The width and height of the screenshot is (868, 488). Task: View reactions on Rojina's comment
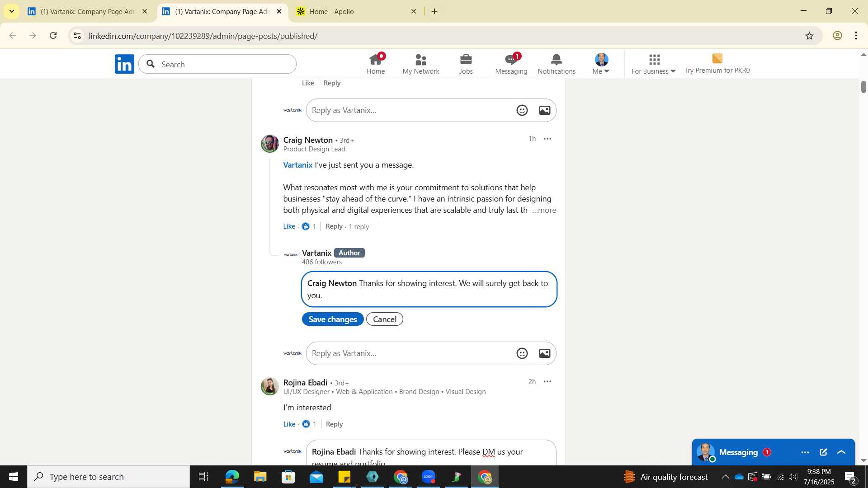point(309,424)
